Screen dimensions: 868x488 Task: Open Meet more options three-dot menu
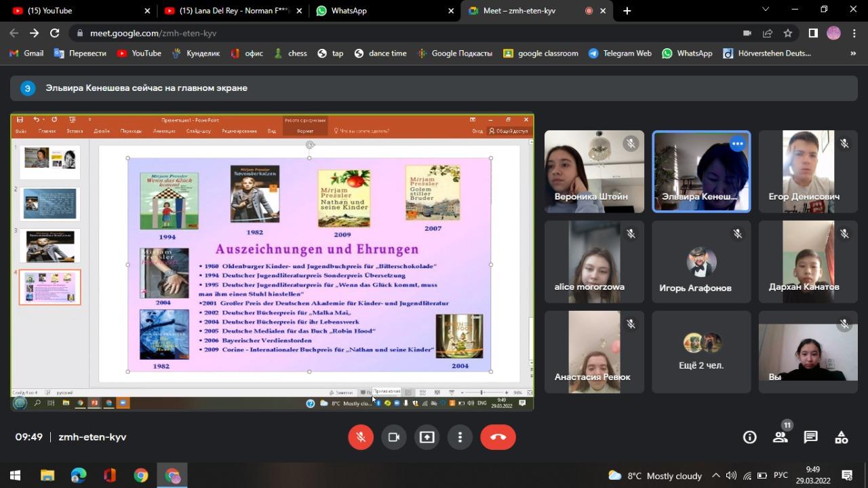pos(460,438)
